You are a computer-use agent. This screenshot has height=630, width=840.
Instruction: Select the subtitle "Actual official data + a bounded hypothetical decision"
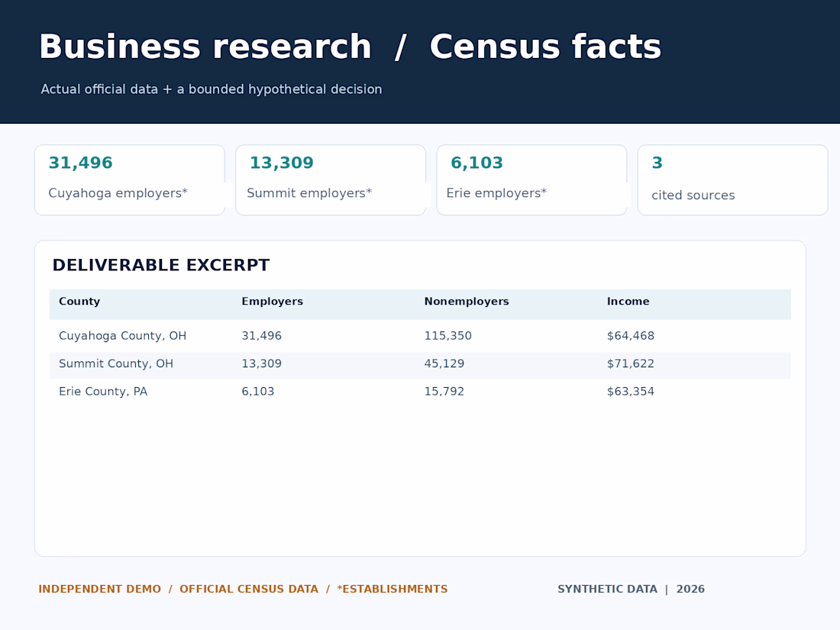click(212, 89)
